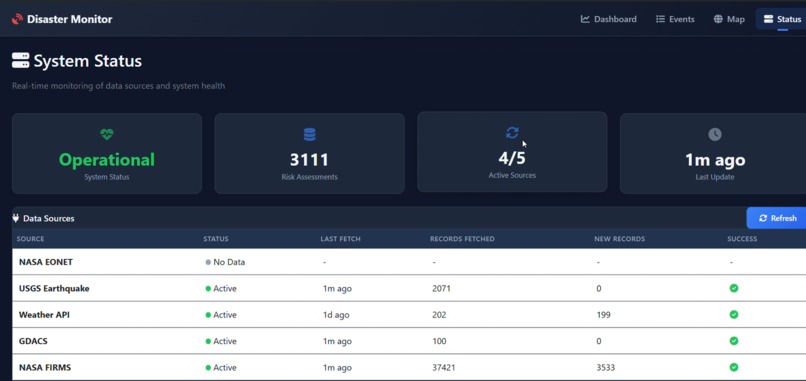The height and width of the screenshot is (381, 806).
Task: Click the success checkmark for NASA FIRMS
Action: tap(734, 367)
